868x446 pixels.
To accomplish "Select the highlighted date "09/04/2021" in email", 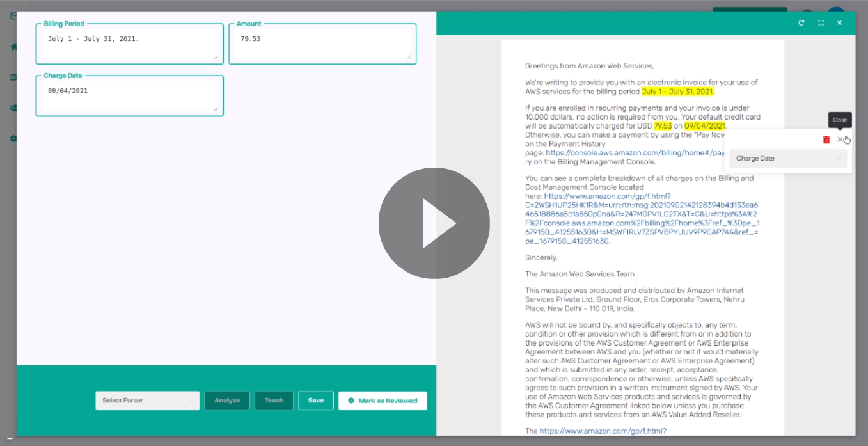I will [705, 126].
